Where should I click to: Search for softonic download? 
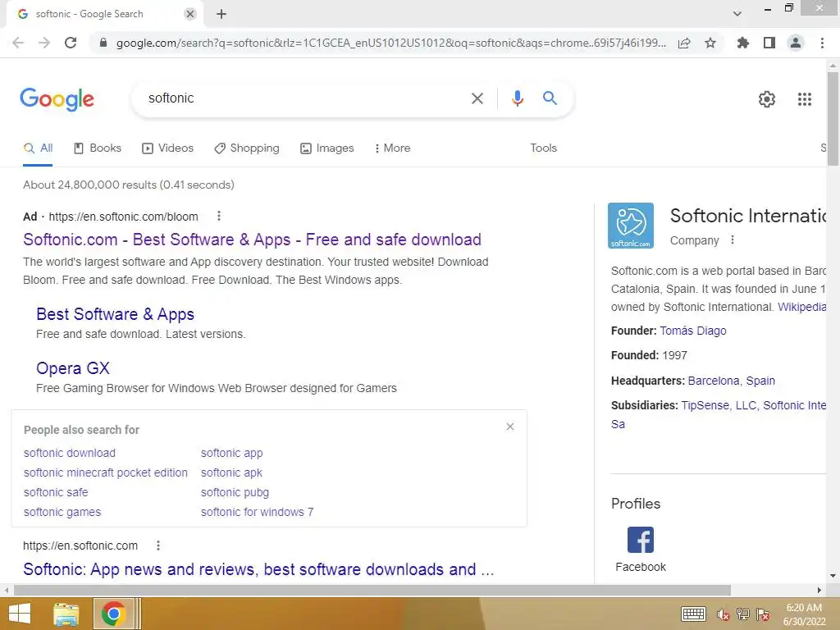click(x=70, y=453)
